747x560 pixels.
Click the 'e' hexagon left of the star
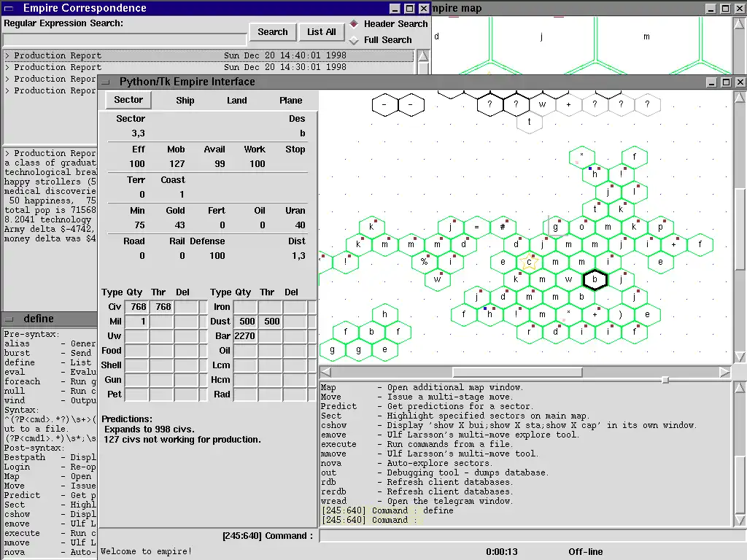point(503,262)
